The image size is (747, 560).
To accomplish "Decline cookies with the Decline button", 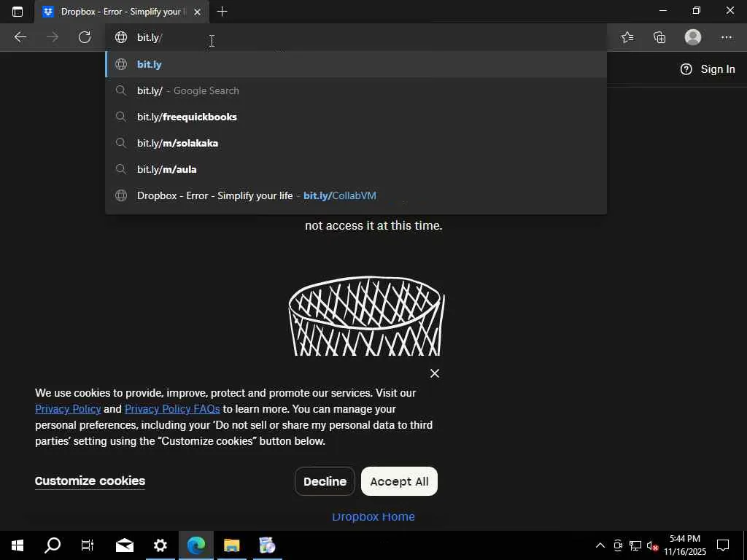I will tap(325, 481).
